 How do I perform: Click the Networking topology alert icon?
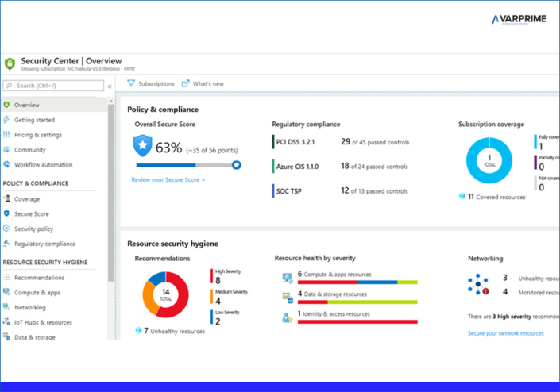(x=478, y=284)
